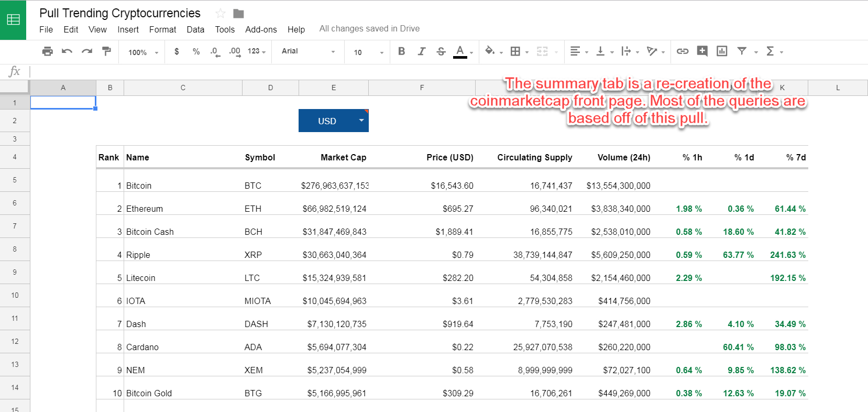The image size is (868, 412).
Task: Toggle bold formatting
Action: coord(401,51)
